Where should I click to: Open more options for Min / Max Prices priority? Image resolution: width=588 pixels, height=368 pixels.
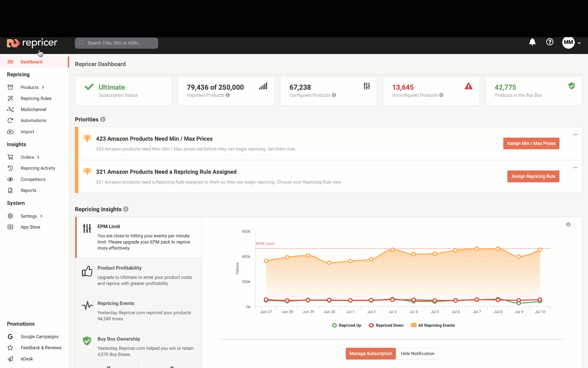(x=575, y=135)
